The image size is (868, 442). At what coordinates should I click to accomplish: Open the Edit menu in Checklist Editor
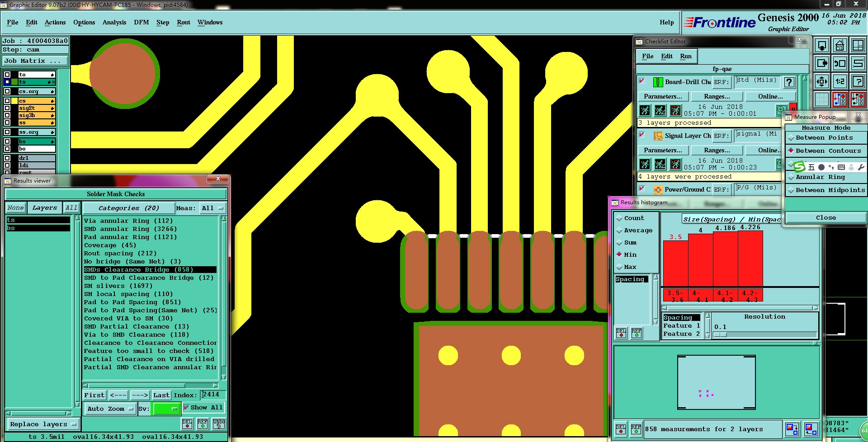point(667,56)
